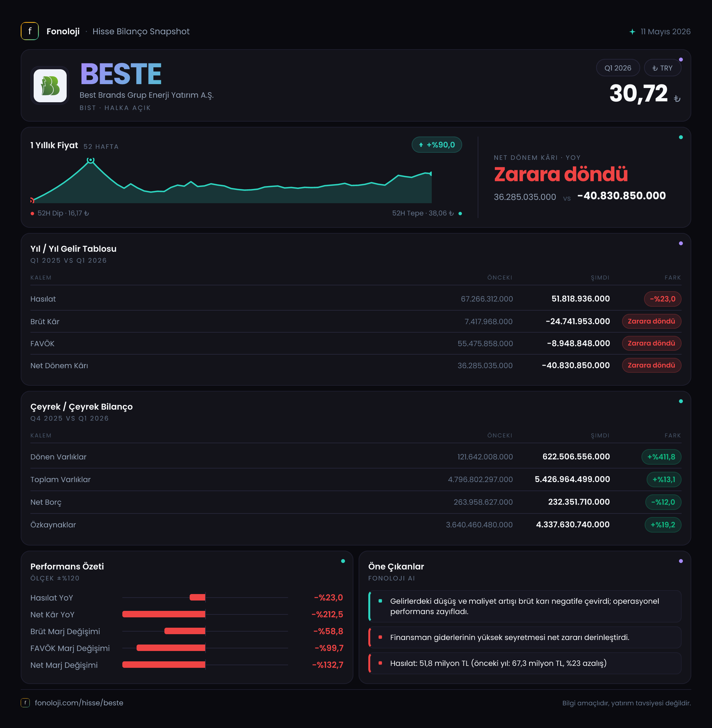
Task: Click the Q1 2026 period pill
Action: coord(618,68)
